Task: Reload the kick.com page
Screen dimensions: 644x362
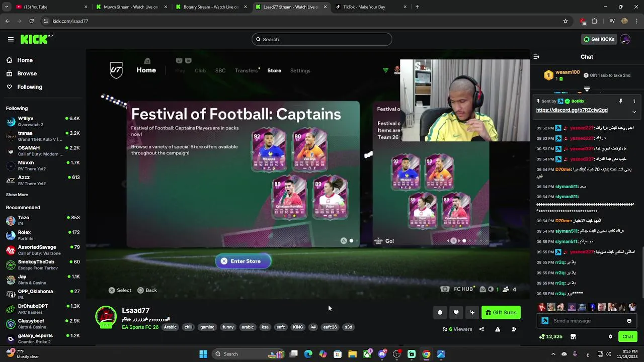Action: pos(31,21)
